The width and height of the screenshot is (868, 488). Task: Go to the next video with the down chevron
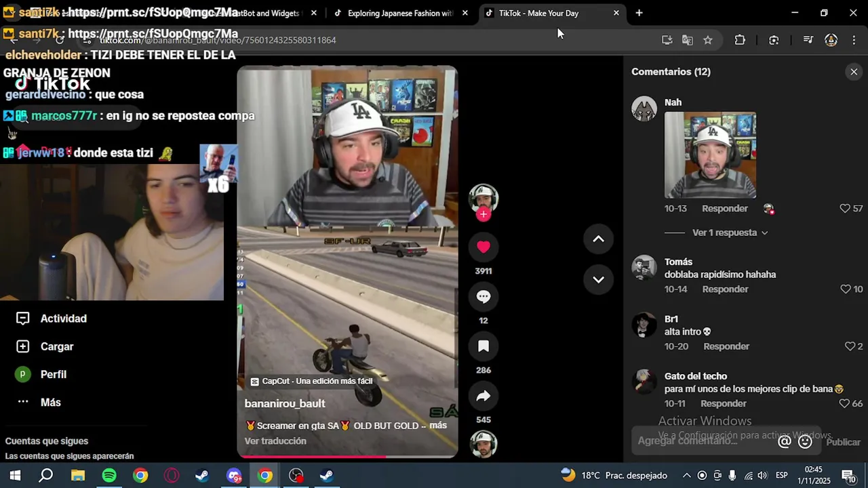click(x=598, y=279)
